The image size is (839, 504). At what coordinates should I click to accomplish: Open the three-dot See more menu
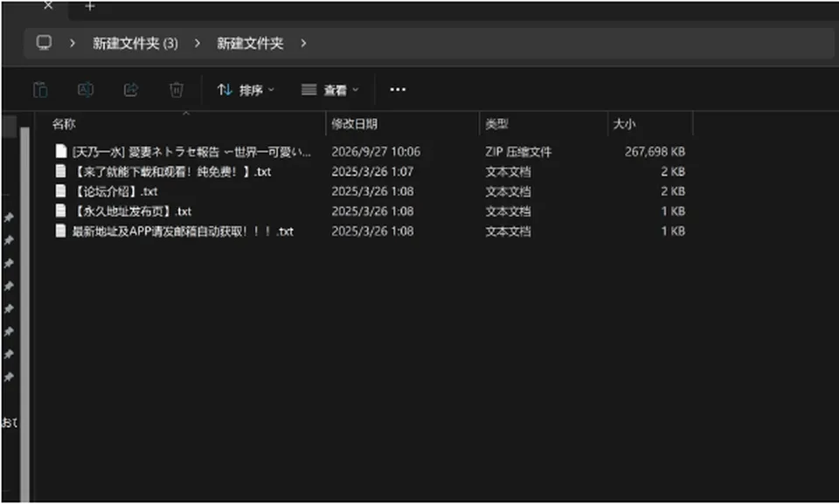[398, 89]
